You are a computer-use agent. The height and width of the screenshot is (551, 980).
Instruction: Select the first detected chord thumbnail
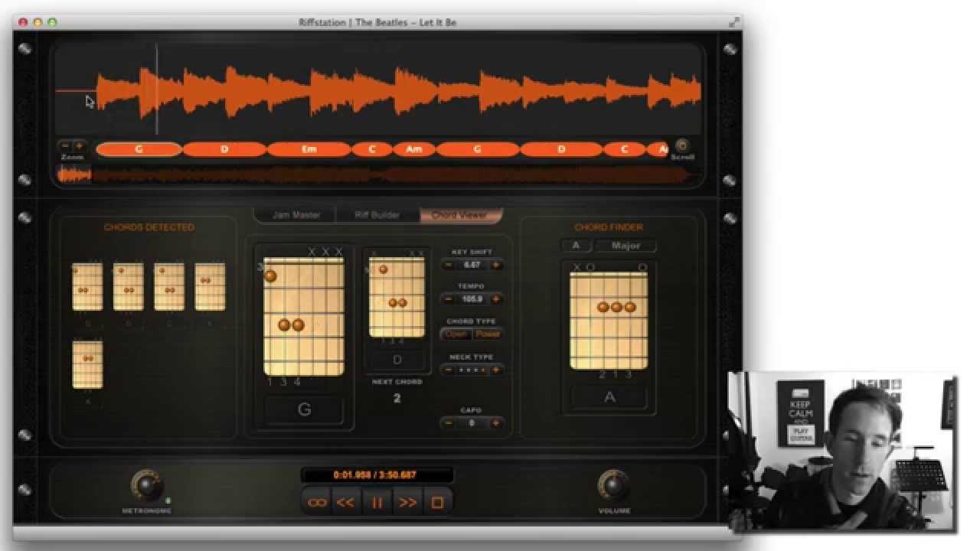point(87,287)
